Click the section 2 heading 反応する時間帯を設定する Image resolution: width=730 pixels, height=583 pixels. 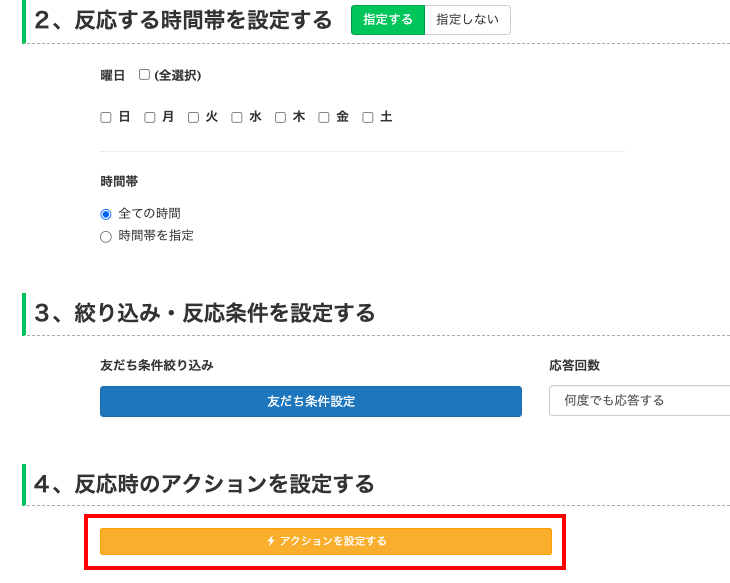click(x=182, y=20)
